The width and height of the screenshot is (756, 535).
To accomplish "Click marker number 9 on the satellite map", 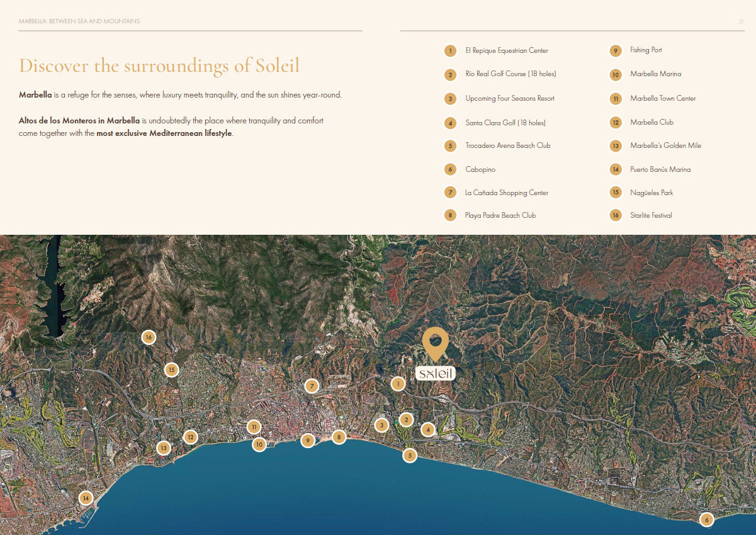I will (308, 441).
